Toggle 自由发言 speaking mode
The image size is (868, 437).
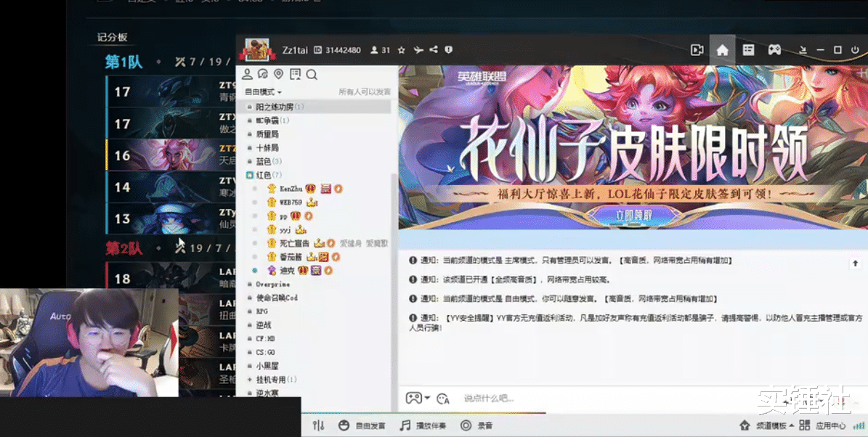pyautogui.click(x=362, y=426)
